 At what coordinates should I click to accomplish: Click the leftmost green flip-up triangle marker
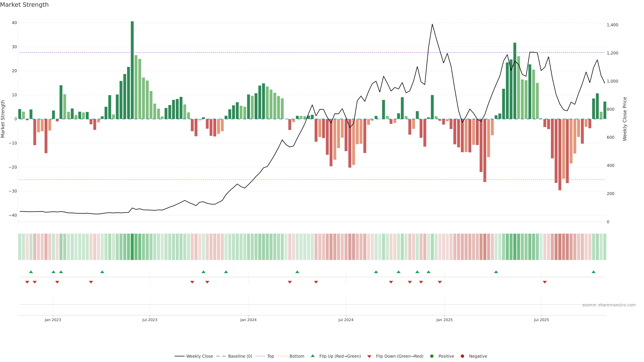pos(31,272)
